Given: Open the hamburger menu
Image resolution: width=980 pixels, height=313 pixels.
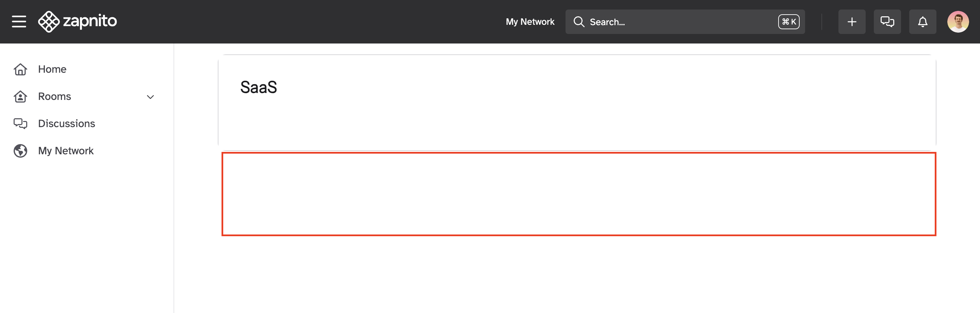Looking at the screenshot, I should [19, 22].
